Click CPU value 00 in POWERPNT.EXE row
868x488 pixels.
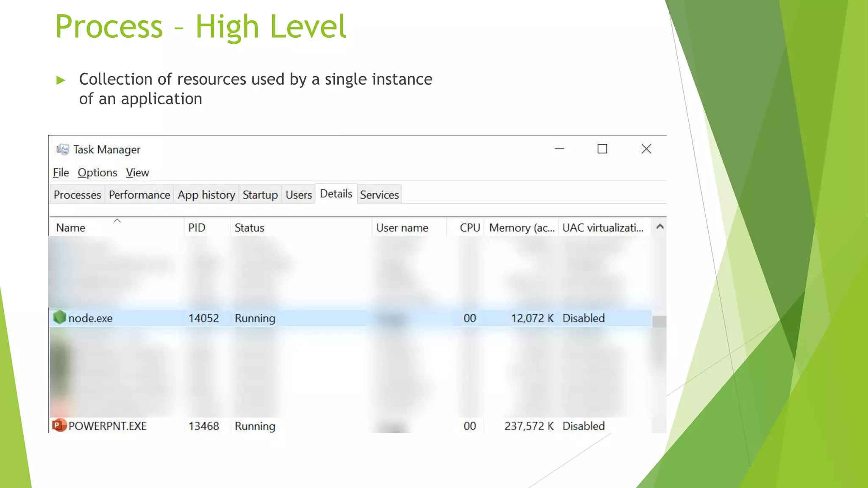coord(470,426)
